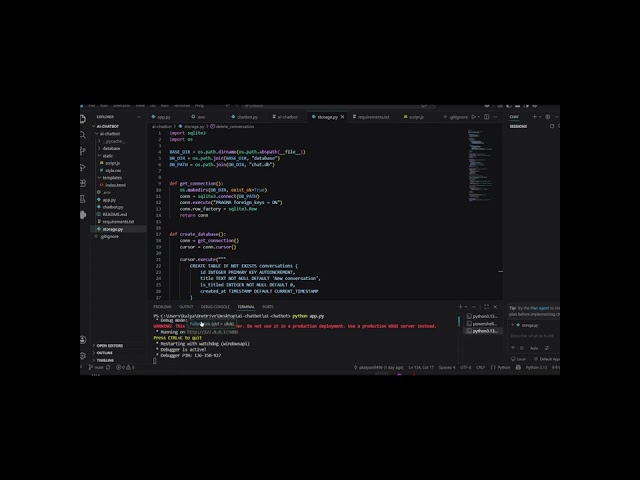Open the new chat dropdown arrow

(x=540, y=117)
